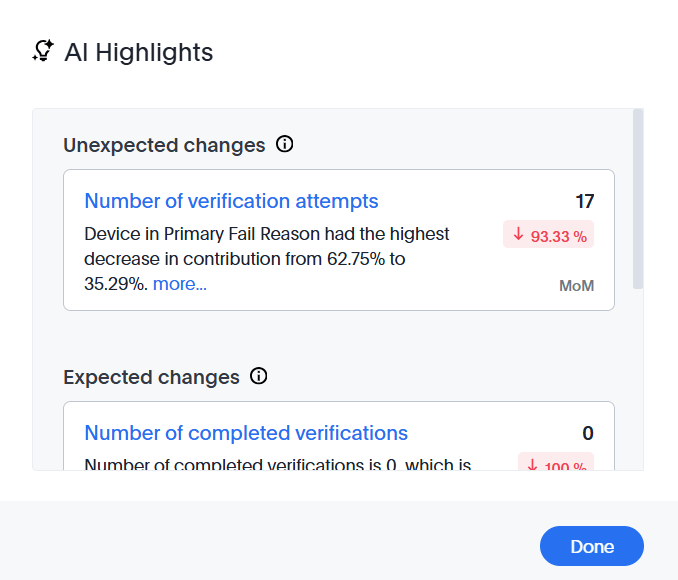This screenshot has width=678, height=580.
Task: Click the red 93.33 % change badge
Action: [548, 235]
